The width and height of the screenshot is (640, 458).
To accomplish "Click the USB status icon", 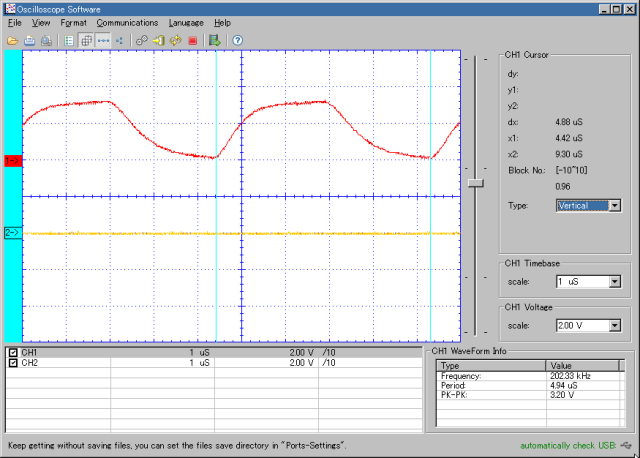I will (x=626, y=445).
